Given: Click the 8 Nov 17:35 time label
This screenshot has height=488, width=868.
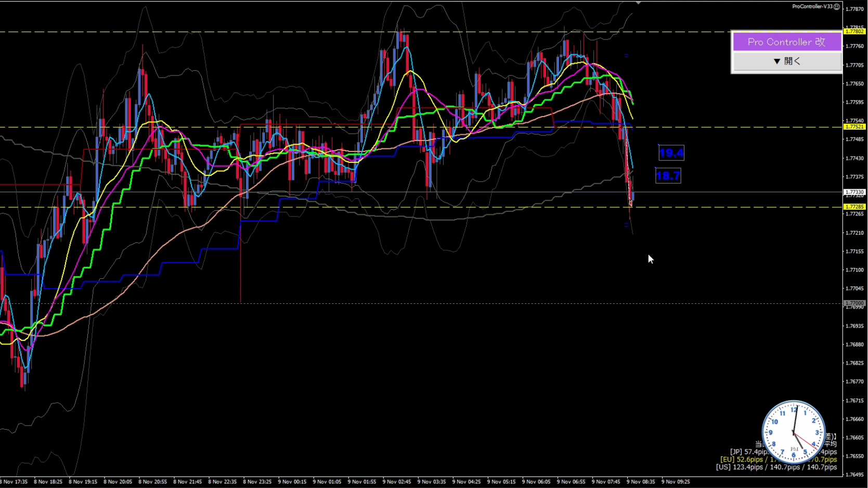Looking at the screenshot, I should point(14,482).
